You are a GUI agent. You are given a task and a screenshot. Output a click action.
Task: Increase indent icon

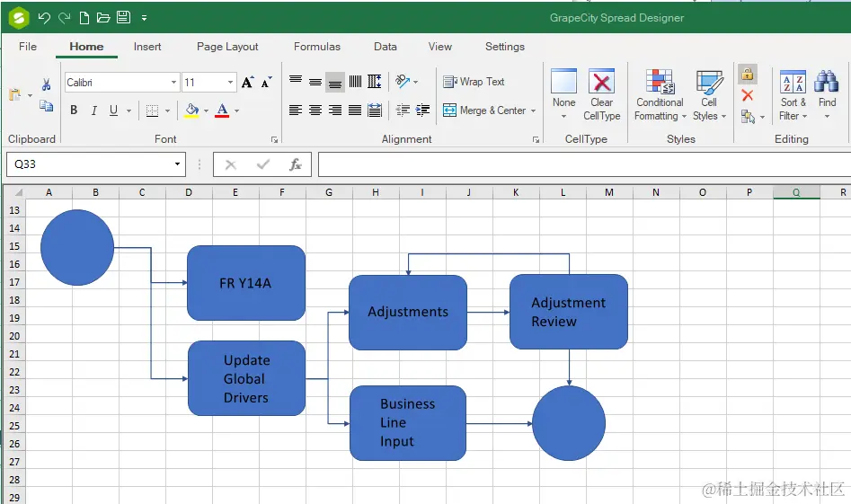[422, 111]
